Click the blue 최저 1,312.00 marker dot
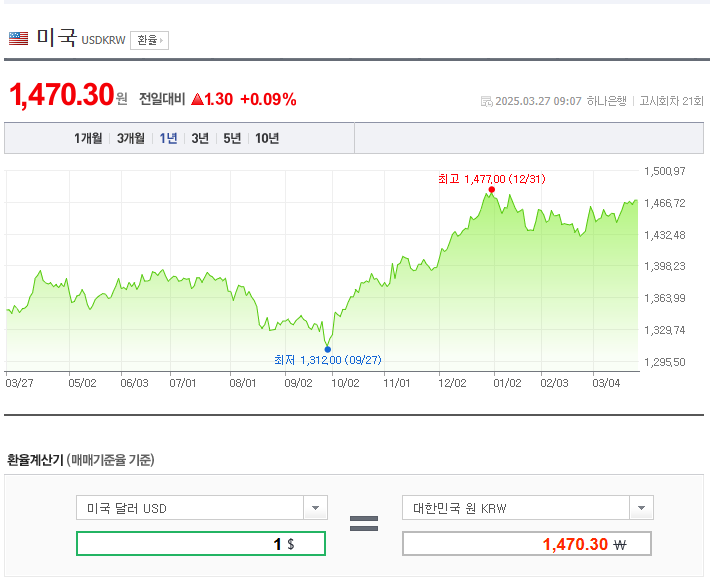710x585 pixels. (328, 349)
